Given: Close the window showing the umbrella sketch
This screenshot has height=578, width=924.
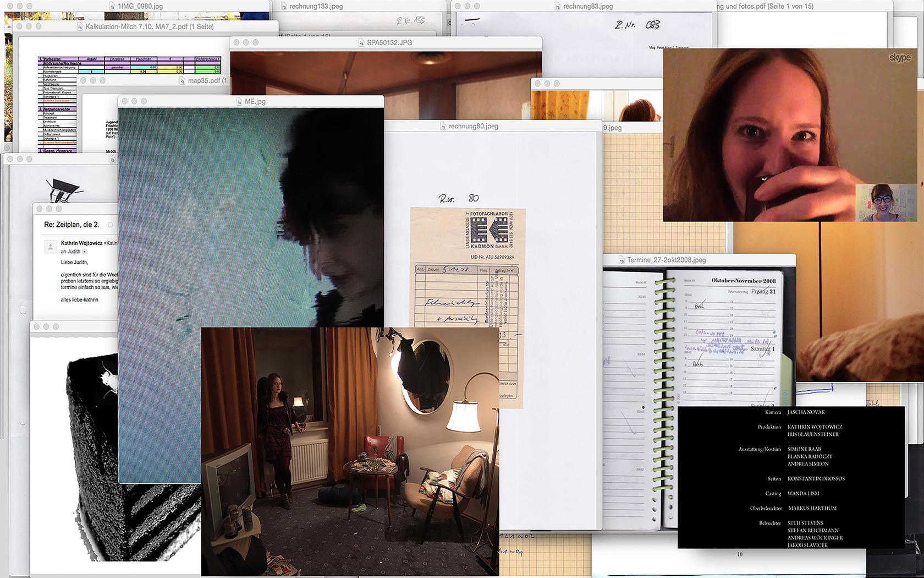Looking at the screenshot, I should pyautogui.click(x=10, y=159).
